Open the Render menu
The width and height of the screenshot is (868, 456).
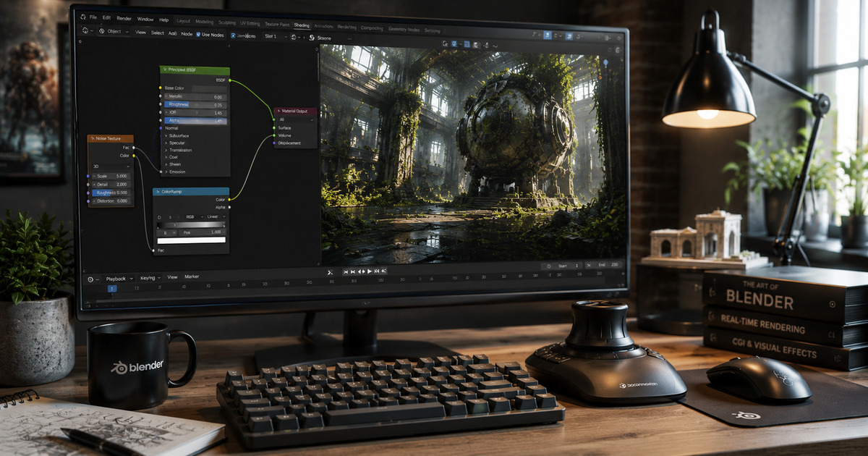124,18
